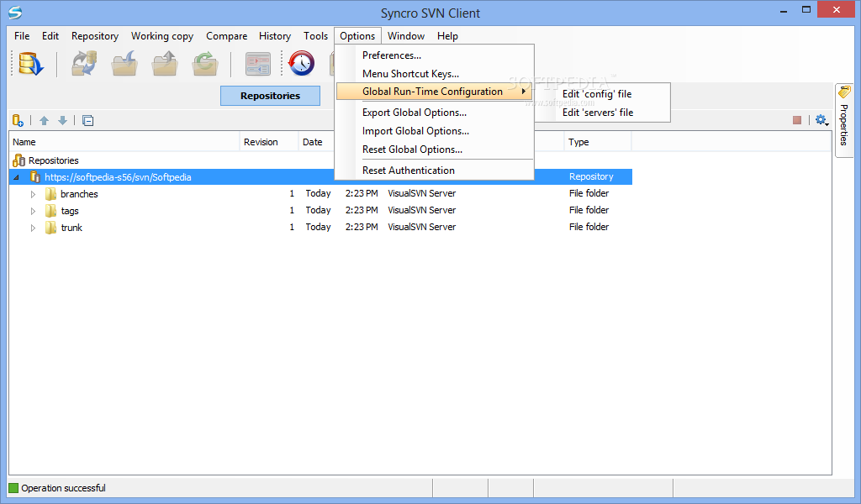
Task: Select Edit 'servers' file
Action: point(602,113)
